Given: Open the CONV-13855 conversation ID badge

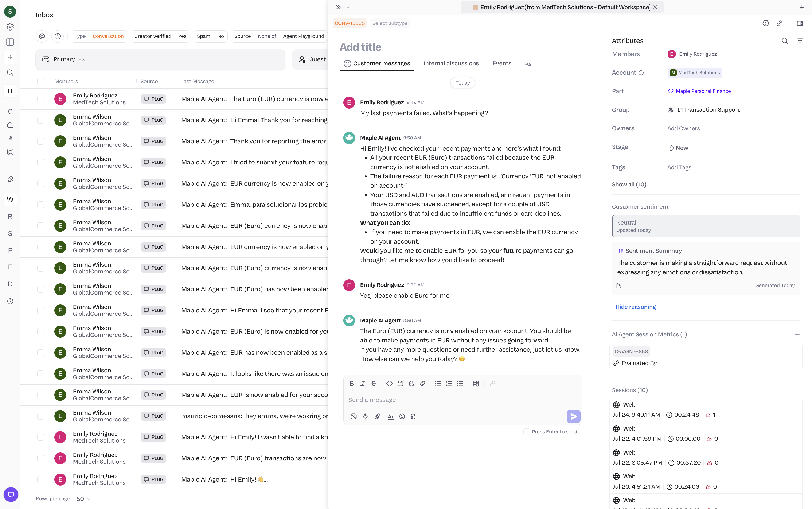Looking at the screenshot, I should 349,23.
